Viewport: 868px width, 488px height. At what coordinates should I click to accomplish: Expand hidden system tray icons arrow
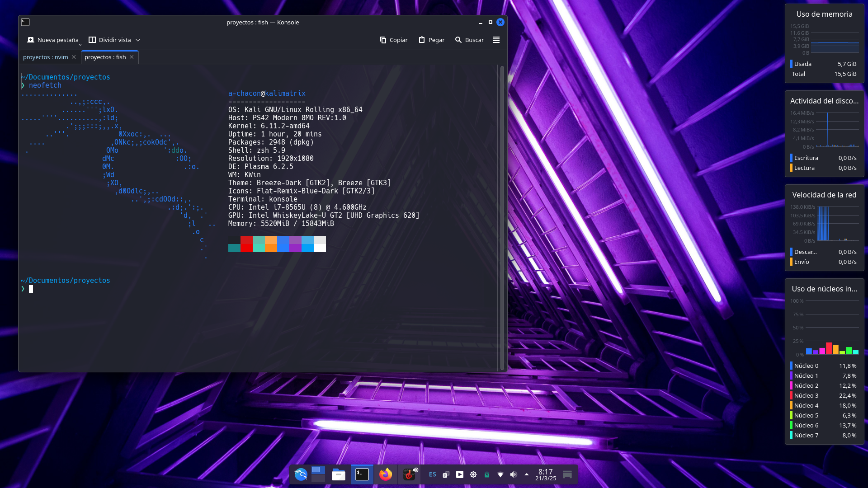tap(527, 474)
